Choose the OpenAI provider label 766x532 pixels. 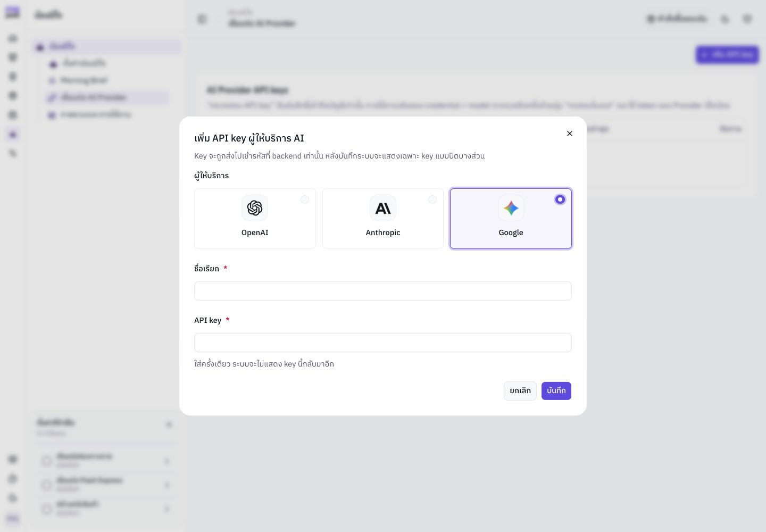click(x=255, y=232)
